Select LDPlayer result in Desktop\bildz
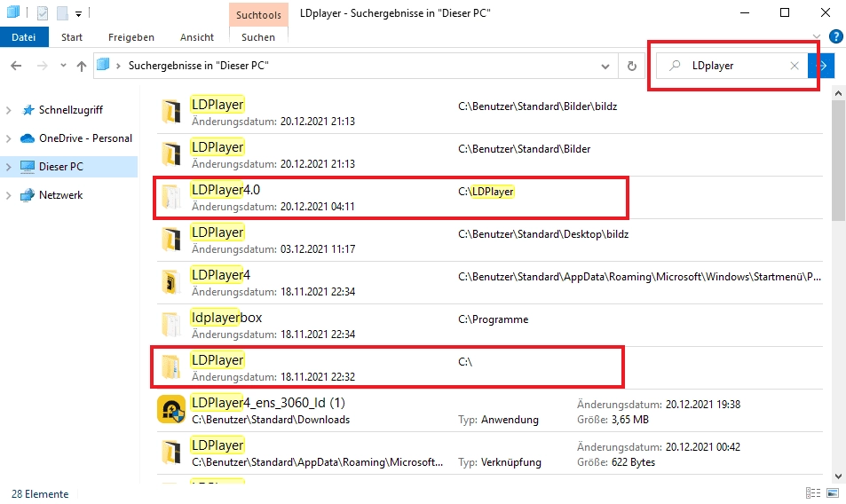 pos(490,240)
